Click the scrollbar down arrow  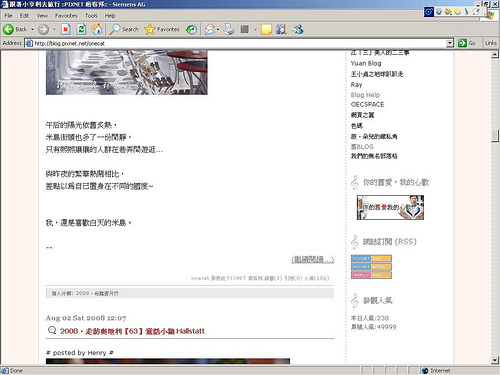click(495, 360)
